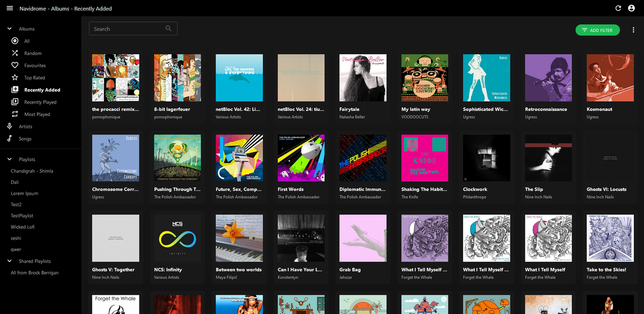
Task: Collapse the Albums section
Action: coord(9,29)
